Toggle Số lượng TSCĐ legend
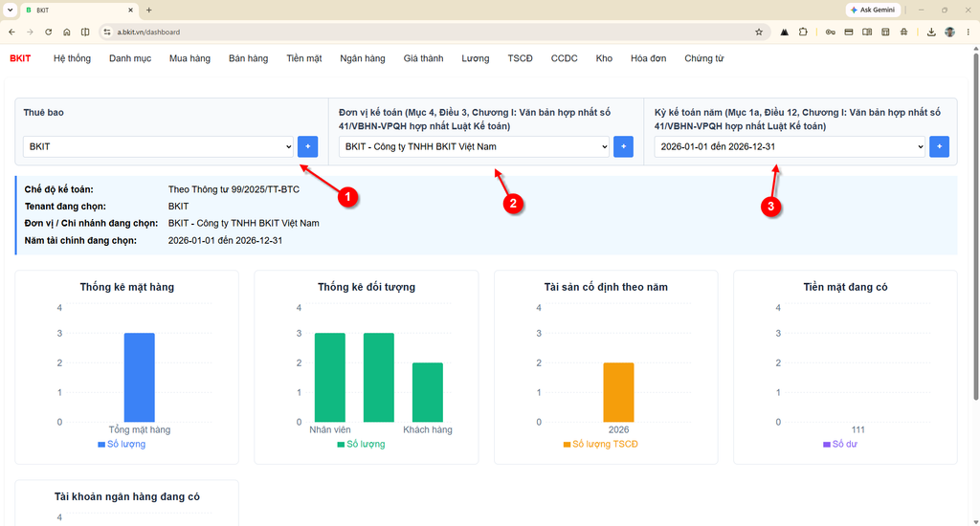Screen dimensions: 980x526 pos(601,444)
